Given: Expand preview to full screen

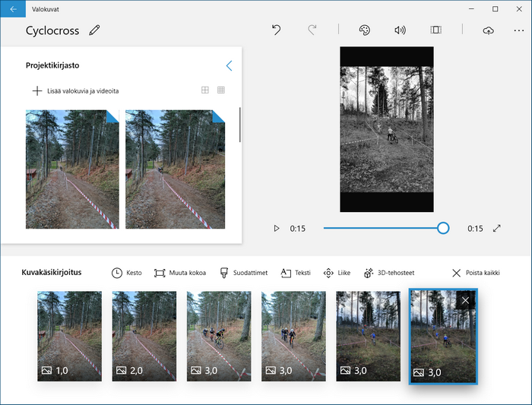Looking at the screenshot, I should 497,228.
